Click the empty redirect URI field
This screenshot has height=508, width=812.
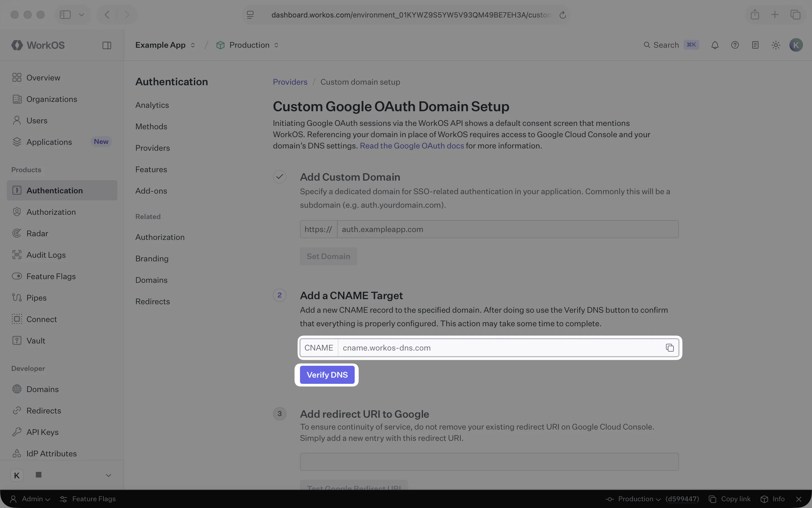pyautogui.click(x=489, y=462)
